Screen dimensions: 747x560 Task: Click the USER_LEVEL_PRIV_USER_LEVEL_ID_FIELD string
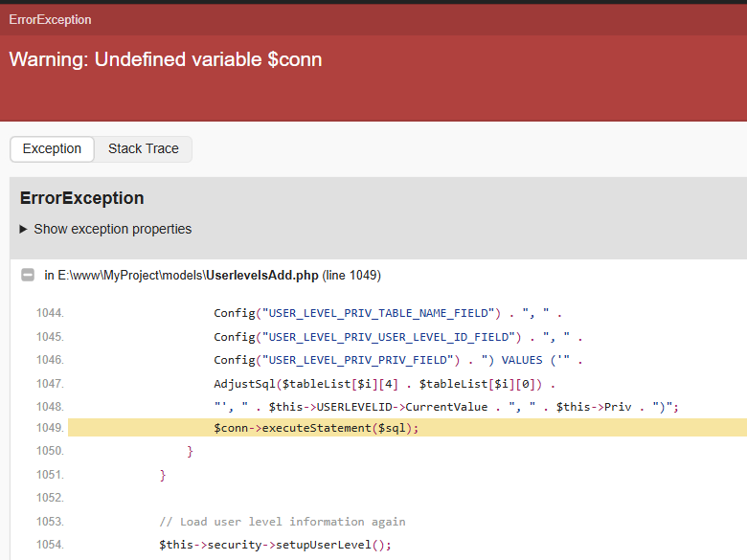[391, 337]
